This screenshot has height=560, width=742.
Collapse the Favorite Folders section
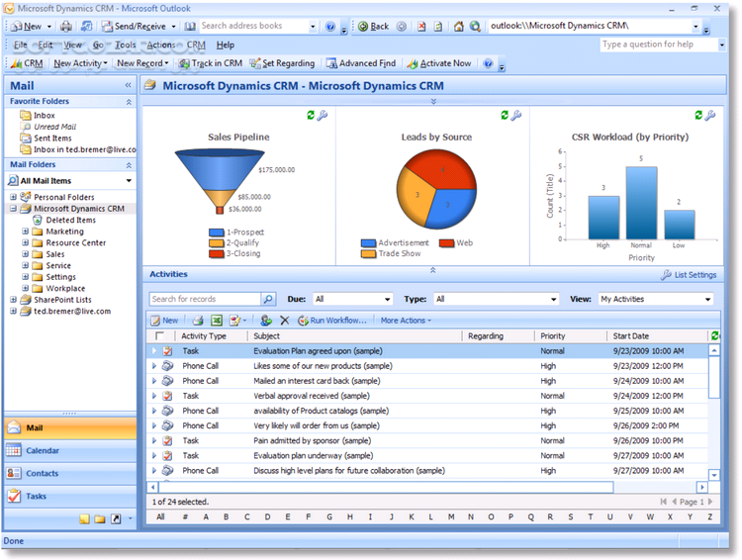tap(129, 102)
